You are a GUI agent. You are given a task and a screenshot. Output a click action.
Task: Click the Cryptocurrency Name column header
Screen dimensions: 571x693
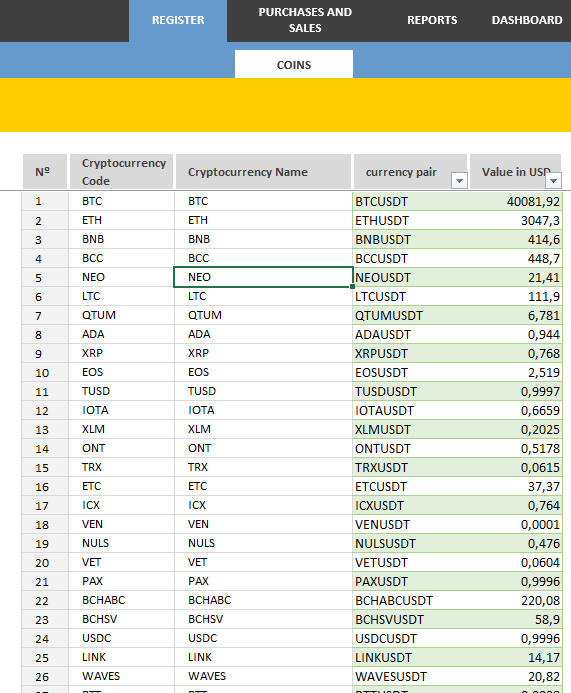click(263, 171)
